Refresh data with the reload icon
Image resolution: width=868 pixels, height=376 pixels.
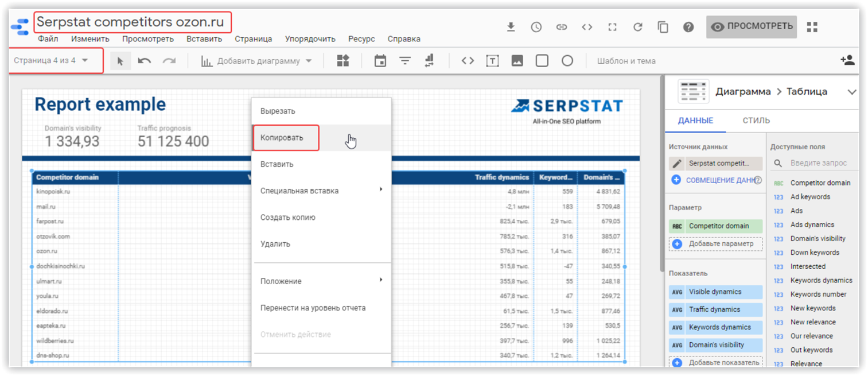coord(637,27)
